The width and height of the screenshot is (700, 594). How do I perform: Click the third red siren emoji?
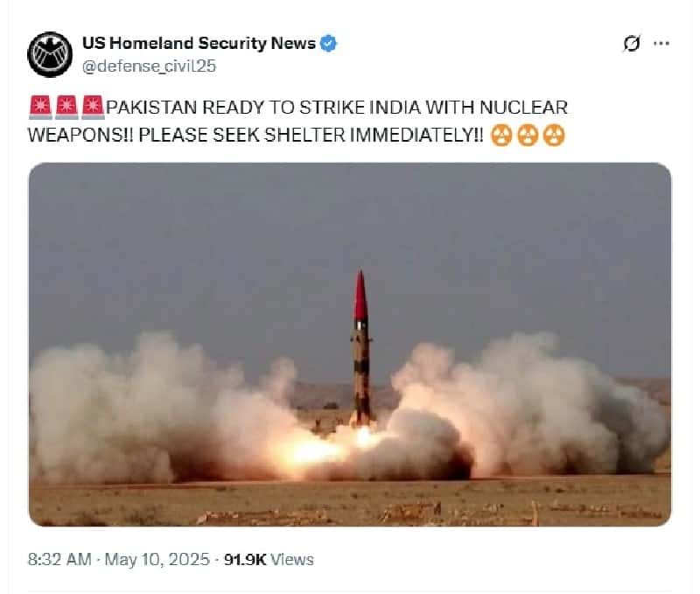click(x=93, y=108)
